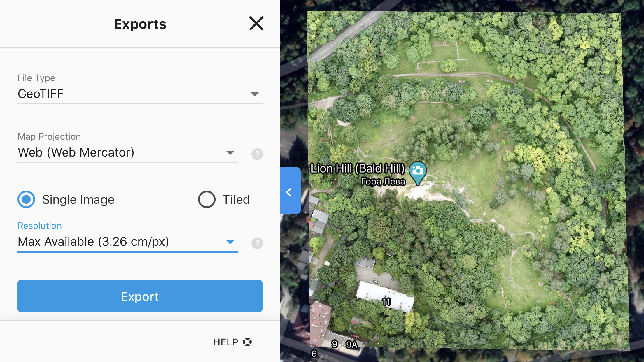
Task: Select the Tiled radio option
Action: pyautogui.click(x=206, y=199)
